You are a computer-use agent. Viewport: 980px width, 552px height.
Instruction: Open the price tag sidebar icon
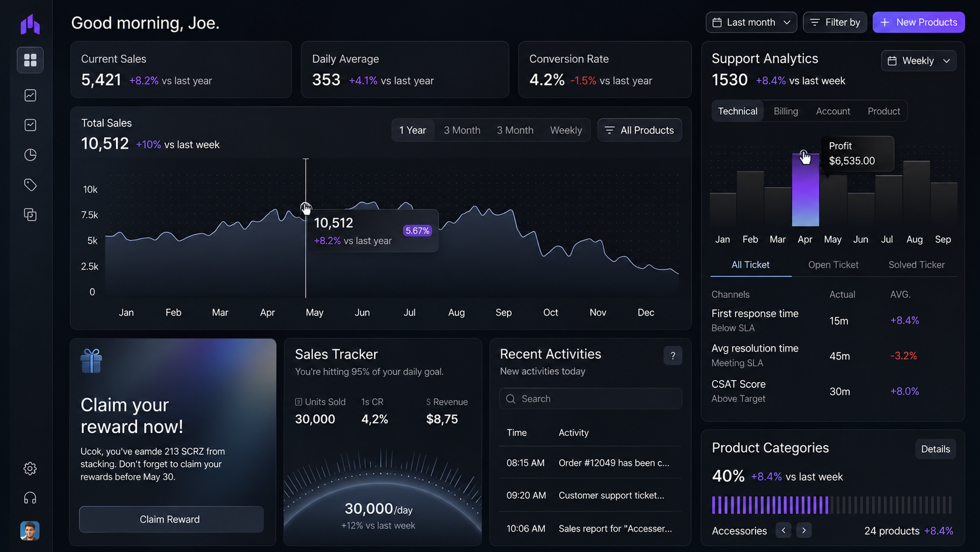coord(30,185)
